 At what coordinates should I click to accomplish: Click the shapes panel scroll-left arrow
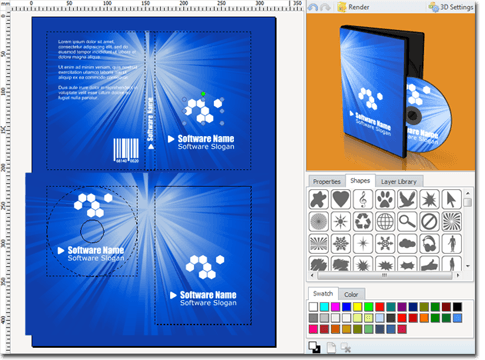[312, 275]
